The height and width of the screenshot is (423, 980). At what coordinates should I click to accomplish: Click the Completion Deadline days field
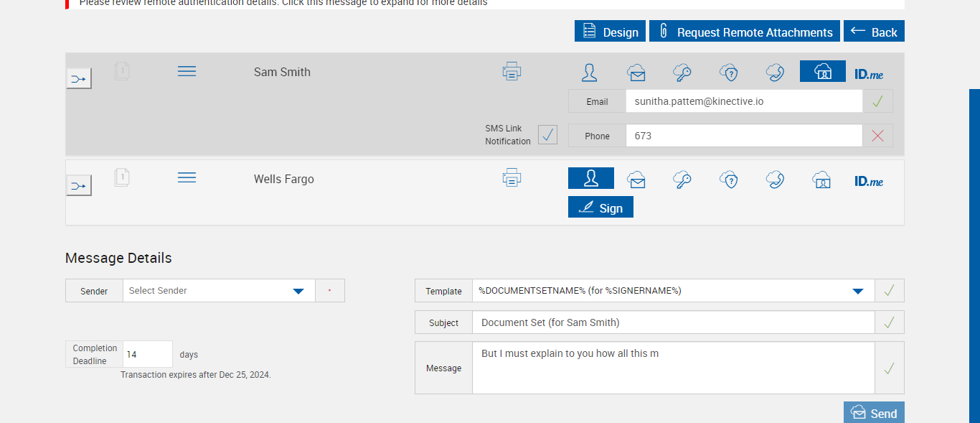coord(148,354)
